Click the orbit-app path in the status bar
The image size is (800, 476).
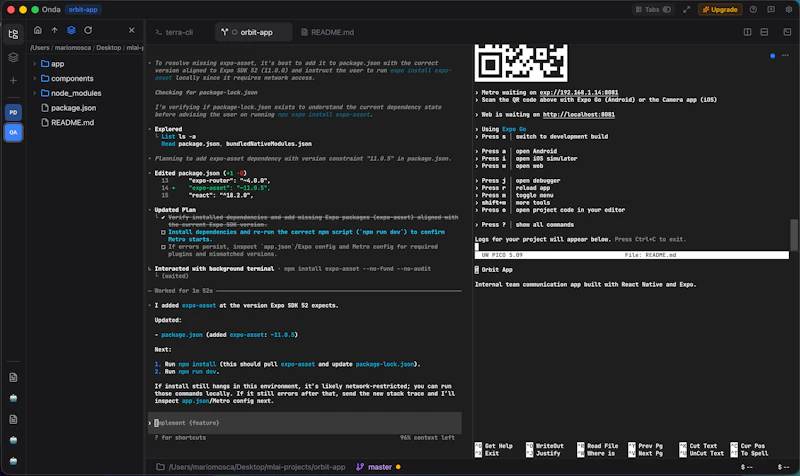pos(257,467)
